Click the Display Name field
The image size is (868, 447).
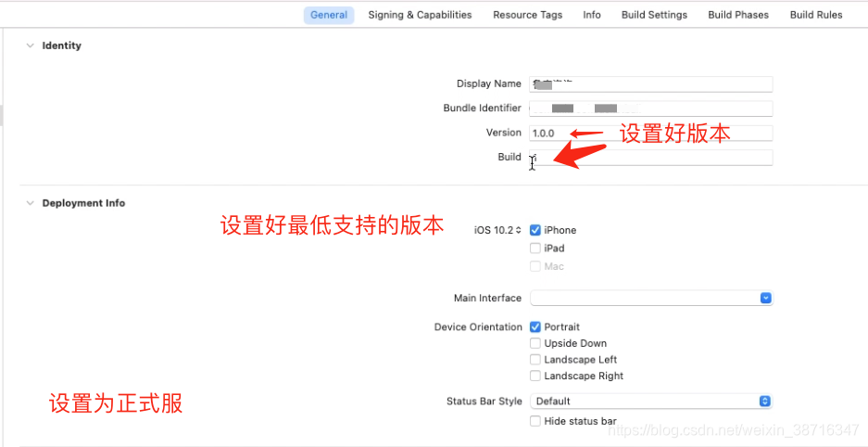(x=651, y=84)
